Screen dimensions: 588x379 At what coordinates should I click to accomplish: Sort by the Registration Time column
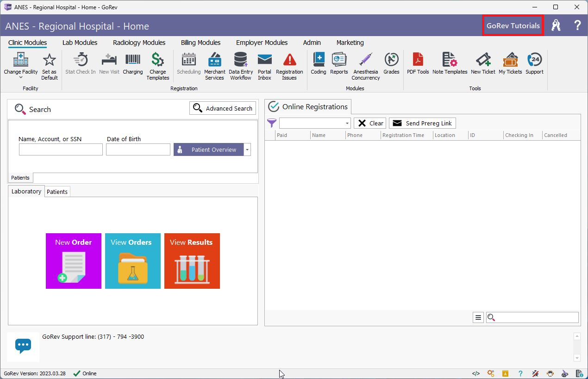407,135
